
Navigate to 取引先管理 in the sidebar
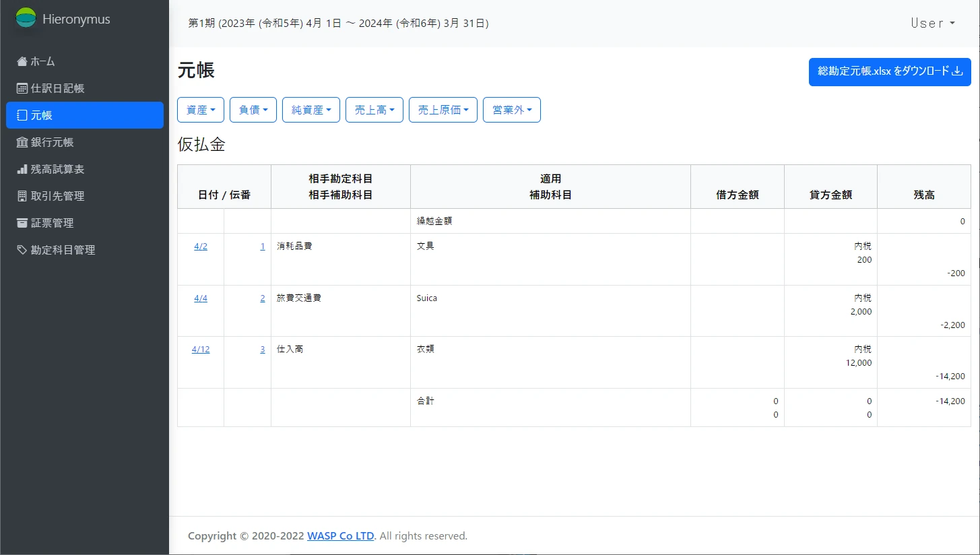click(85, 196)
